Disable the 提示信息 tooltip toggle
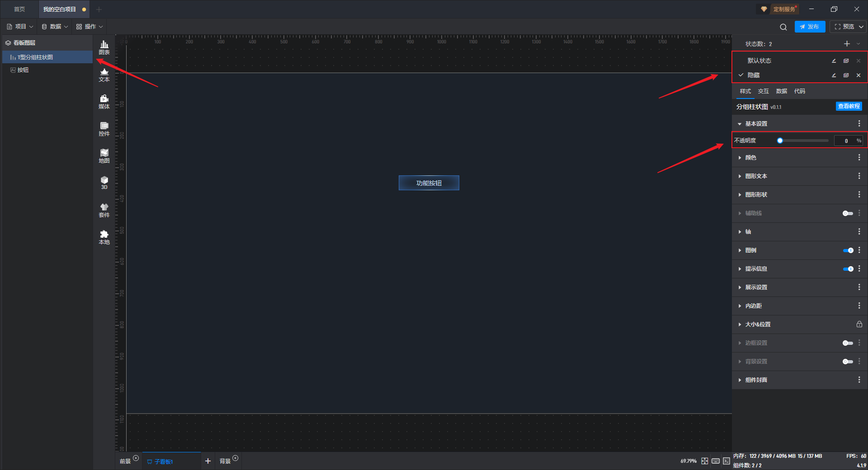The image size is (868, 470). click(848, 269)
